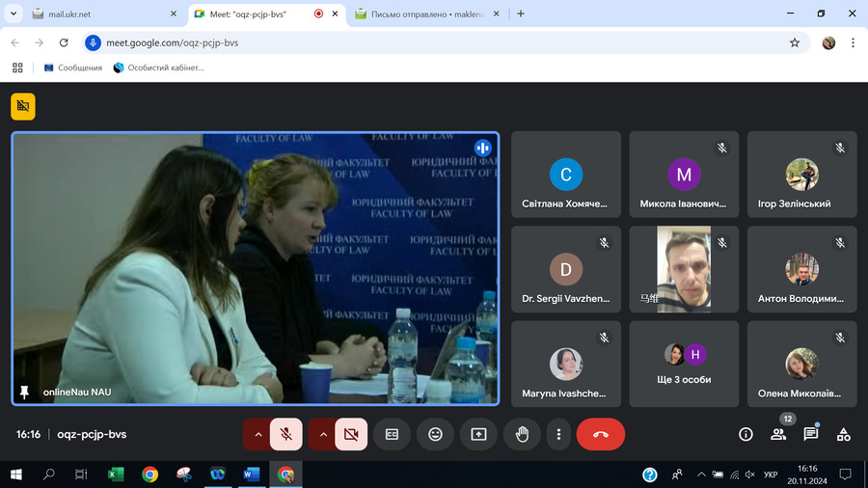The width and height of the screenshot is (868, 488).
Task: Raise your hand in the meeting
Action: click(x=522, y=435)
